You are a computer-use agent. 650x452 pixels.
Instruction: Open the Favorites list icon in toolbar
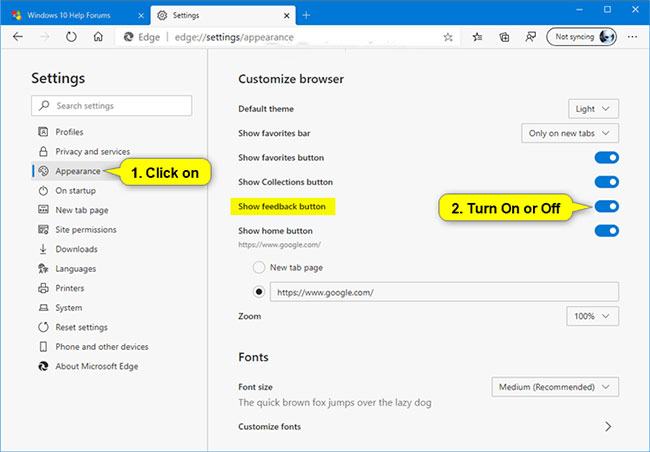point(477,37)
